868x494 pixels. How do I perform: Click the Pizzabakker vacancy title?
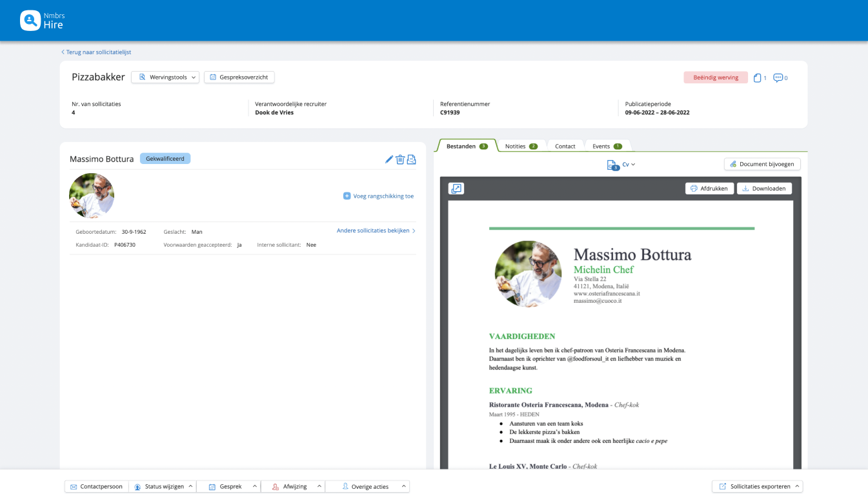tap(98, 77)
